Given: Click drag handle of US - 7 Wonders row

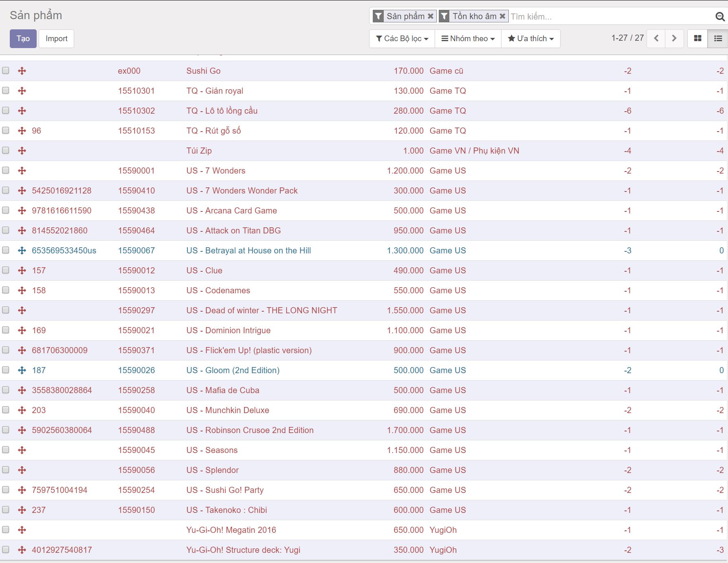Looking at the screenshot, I should coord(22,171).
